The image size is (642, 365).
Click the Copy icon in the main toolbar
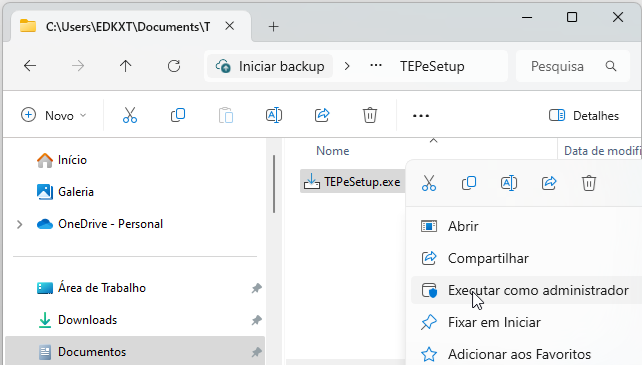tap(178, 116)
